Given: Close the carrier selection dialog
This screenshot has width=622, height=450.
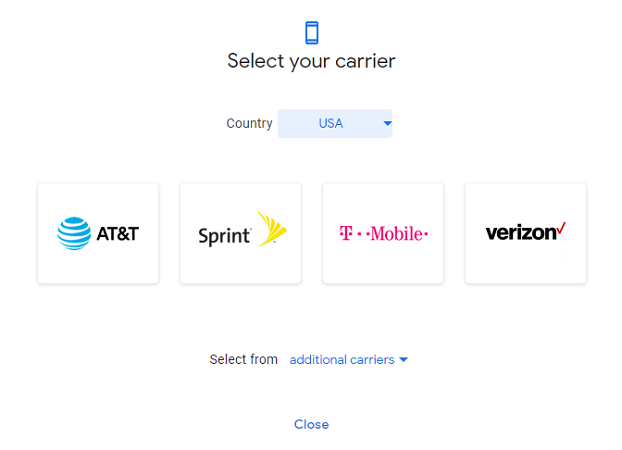Looking at the screenshot, I should [311, 424].
